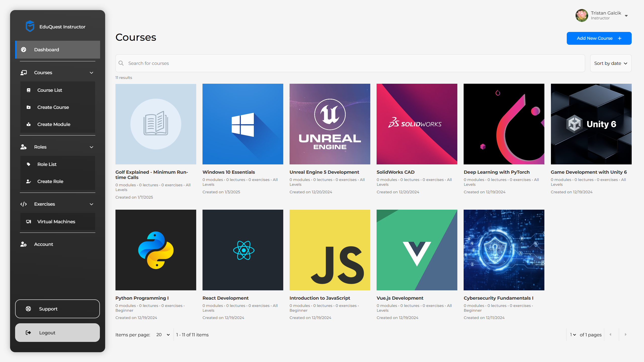Collapse the Courses sidebar section chevron
Screen dimensions: 644x362
[x=92, y=73]
